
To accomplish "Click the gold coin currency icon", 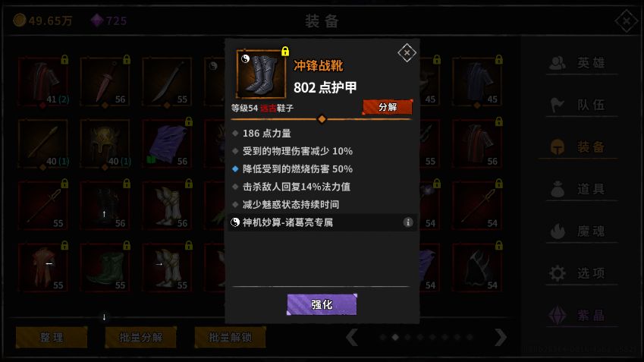I will [x=19, y=20].
